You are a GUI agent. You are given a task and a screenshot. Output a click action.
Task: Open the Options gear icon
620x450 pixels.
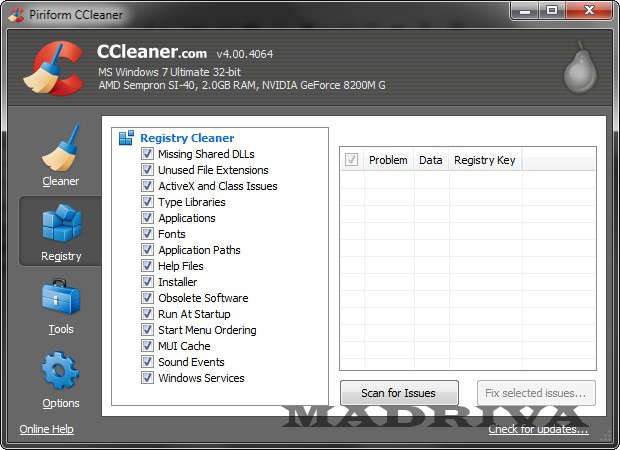(x=60, y=371)
